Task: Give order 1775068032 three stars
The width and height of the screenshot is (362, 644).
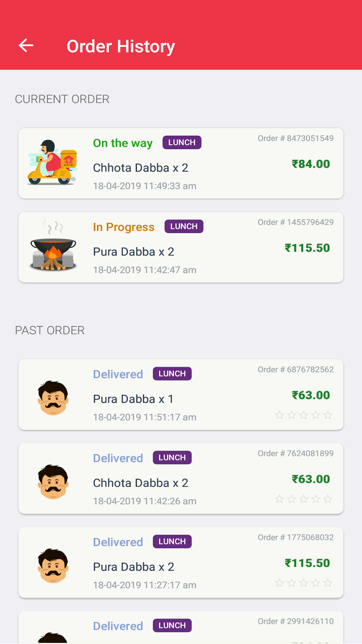Action: tap(304, 583)
